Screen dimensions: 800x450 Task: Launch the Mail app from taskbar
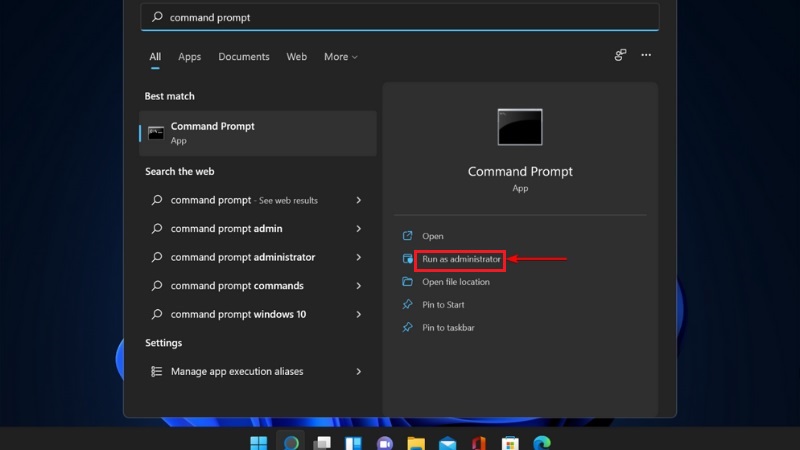447,443
